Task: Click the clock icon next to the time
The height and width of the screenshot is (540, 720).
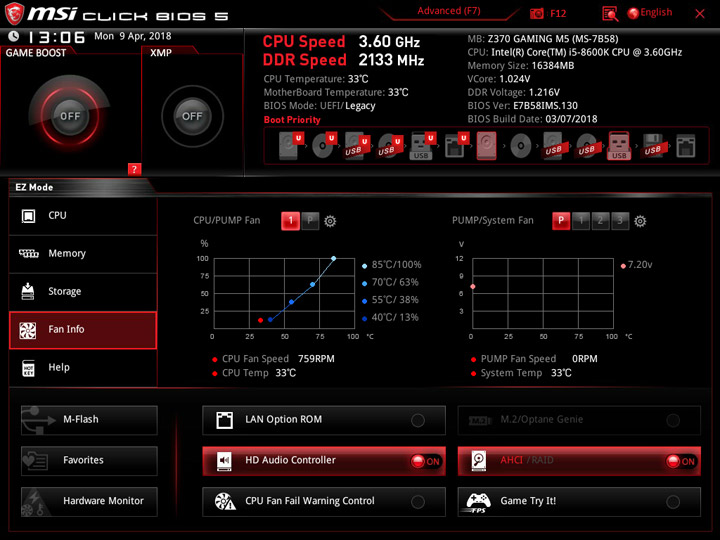Action: click(x=14, y=36)
